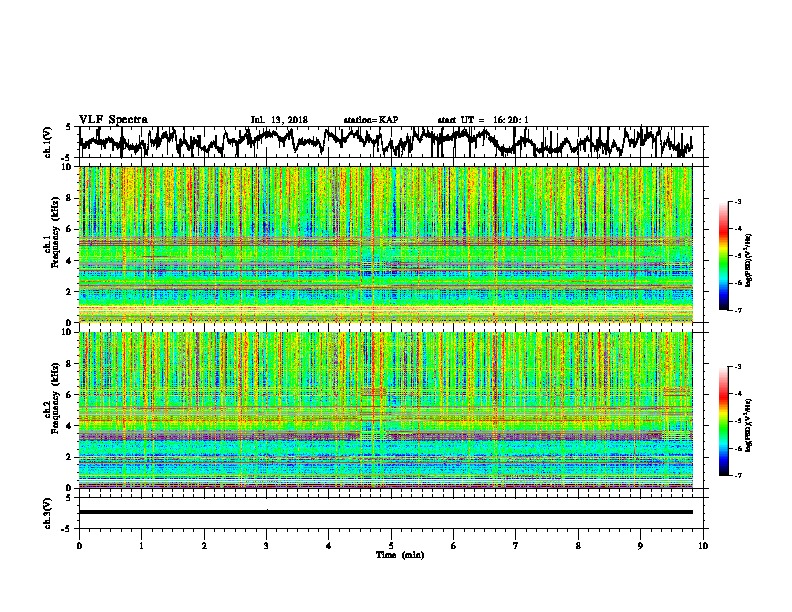Click the time axis tick label "9"
This screenshot has height=612, width=792.
640,546
